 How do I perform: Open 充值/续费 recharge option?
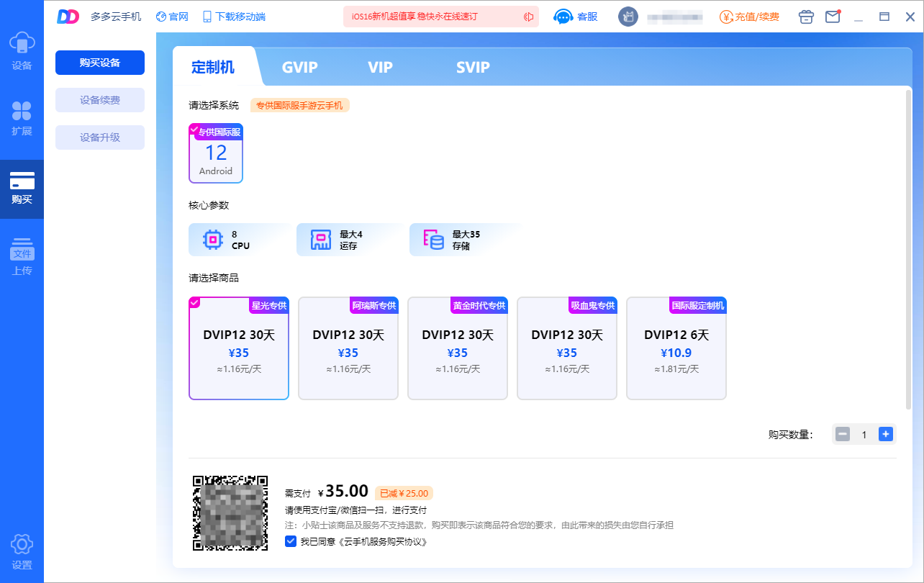pos(749,17)
